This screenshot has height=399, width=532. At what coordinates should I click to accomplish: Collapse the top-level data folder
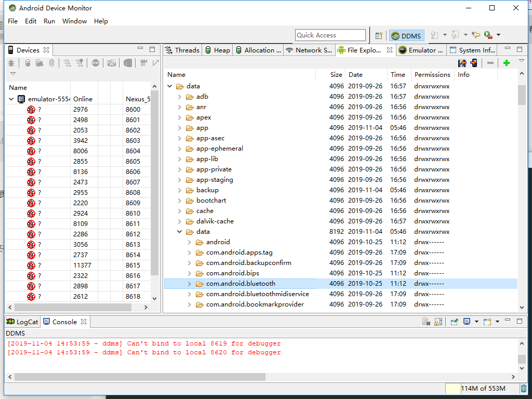pyautogui.click(x=170, y=86)
